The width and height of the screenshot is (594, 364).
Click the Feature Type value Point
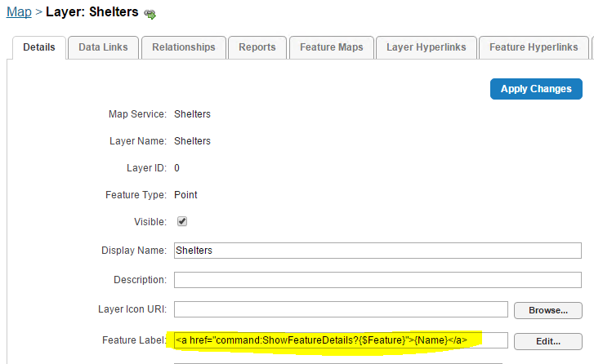185,195
